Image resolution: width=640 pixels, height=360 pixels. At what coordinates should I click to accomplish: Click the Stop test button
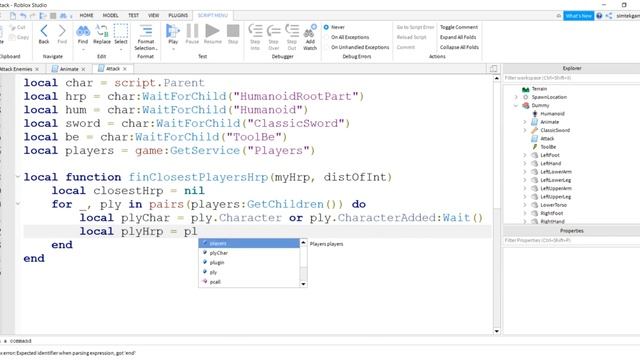[233, 31]
